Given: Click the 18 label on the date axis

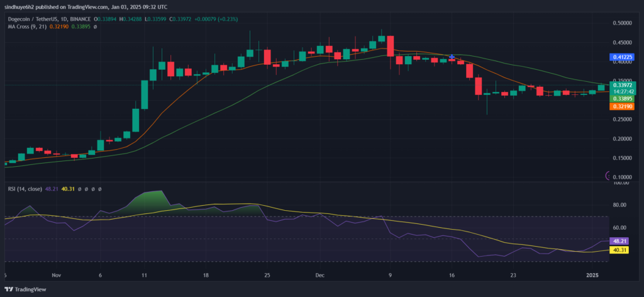Looking at the screenshot, I should [x=206, y=274].
